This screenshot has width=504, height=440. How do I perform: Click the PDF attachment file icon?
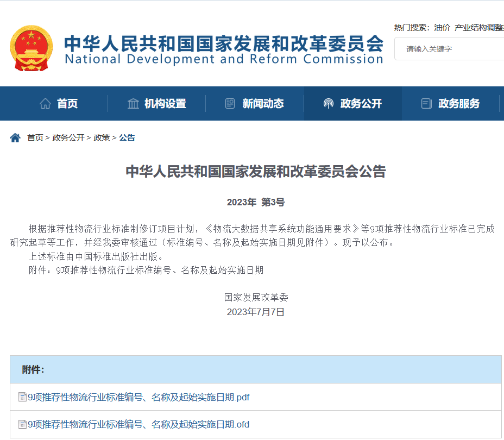22,397
